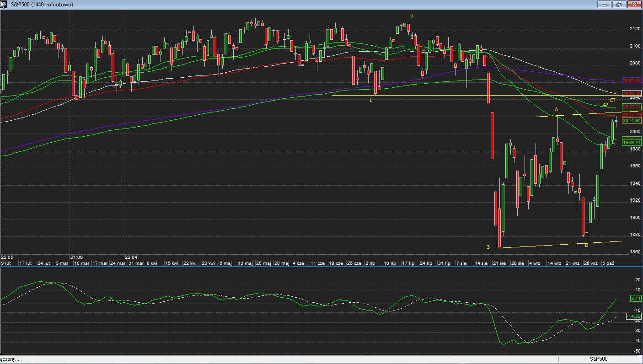
Task: Select the 'C?' annotation label
Action: (x=612, y=100)
